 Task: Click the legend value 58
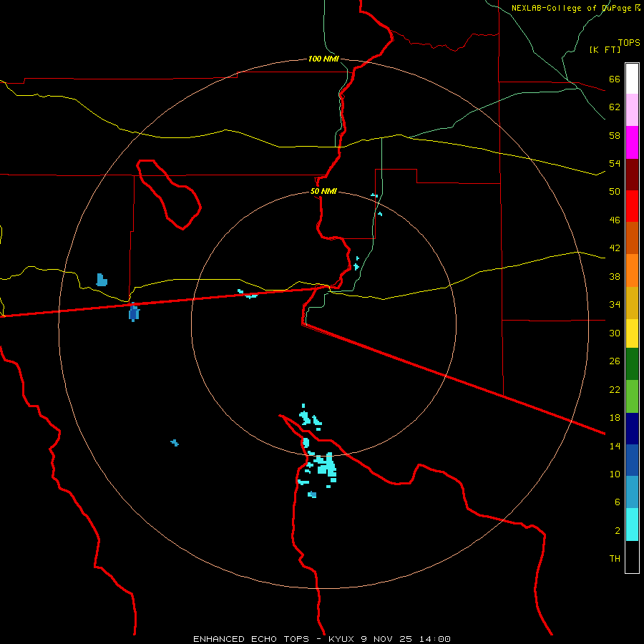tap(615, 135)
